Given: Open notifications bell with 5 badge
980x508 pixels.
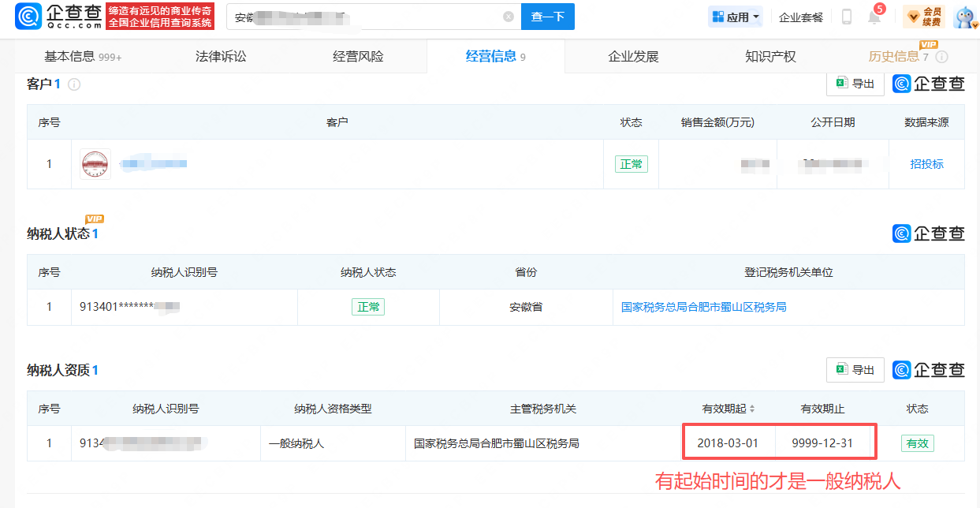Looking at the screenshot, I should point(875,16).
